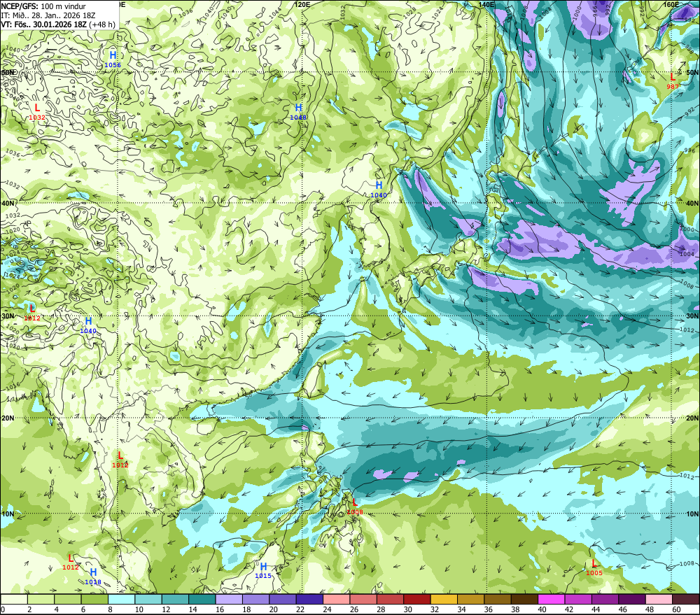Screen dimensions: 700x615
Task: Click the legend value 8
Action: point(110,609)
